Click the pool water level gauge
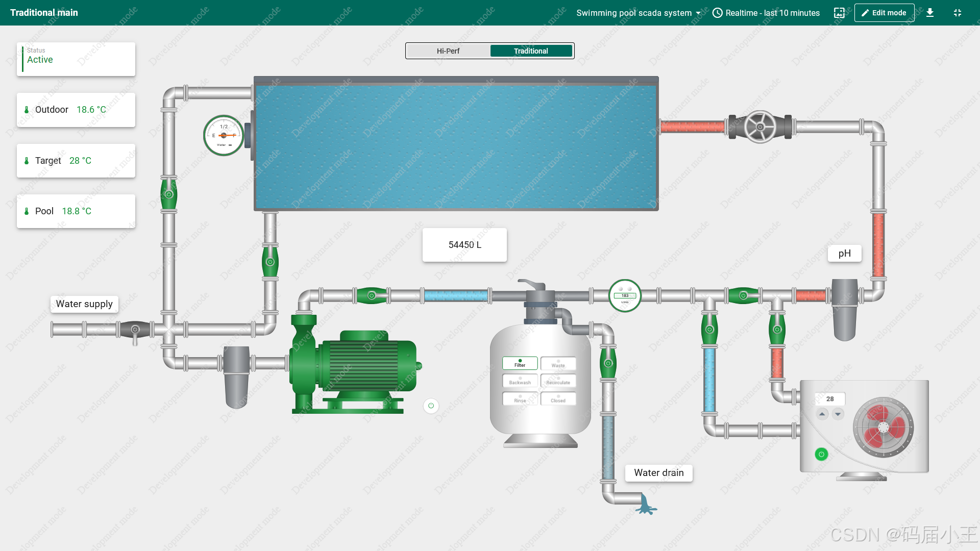The image size is (980, 551). pyautogui.click(x=224, y=135)
